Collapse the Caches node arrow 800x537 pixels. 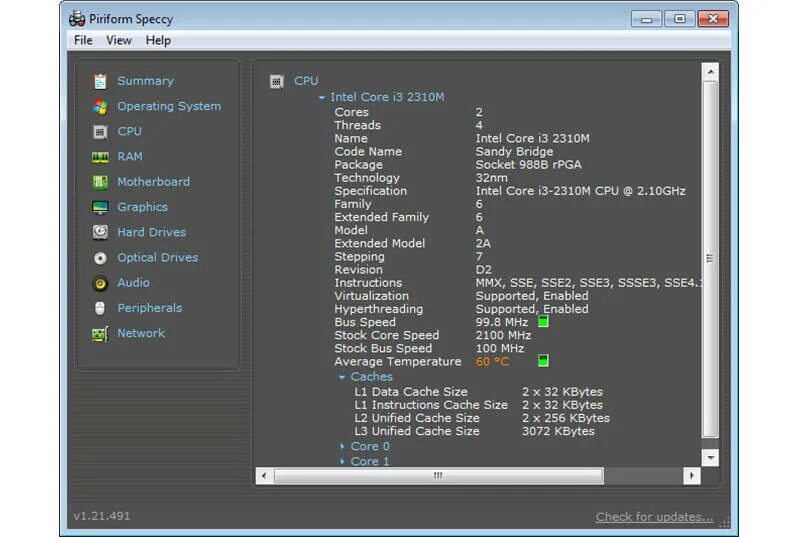coord(342,377)
